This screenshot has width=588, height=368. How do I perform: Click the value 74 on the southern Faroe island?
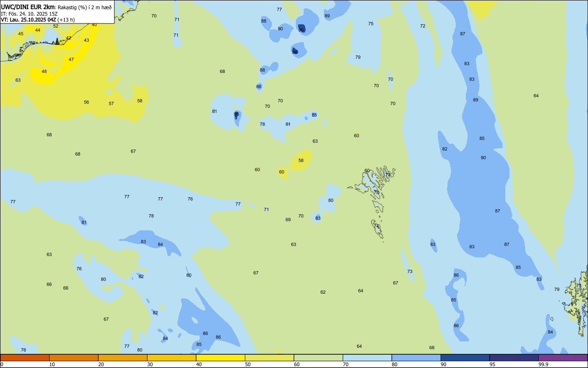pyautogui.click(x=377, y=226)
